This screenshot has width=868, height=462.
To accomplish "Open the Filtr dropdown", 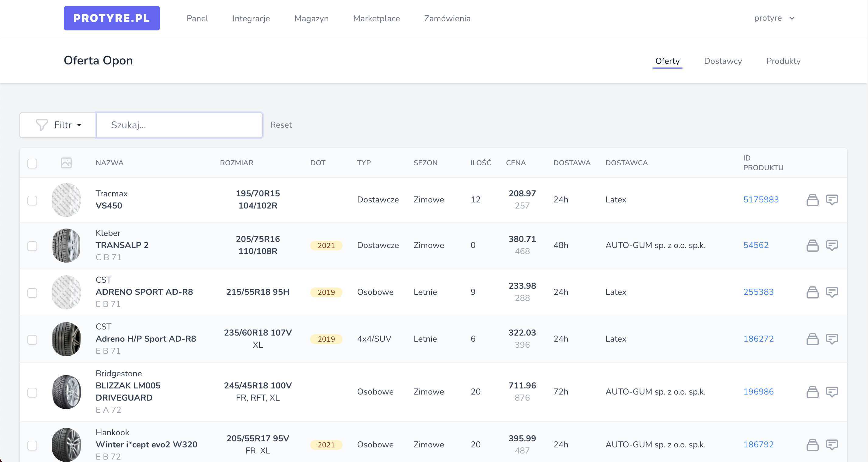I will (58, 125).
